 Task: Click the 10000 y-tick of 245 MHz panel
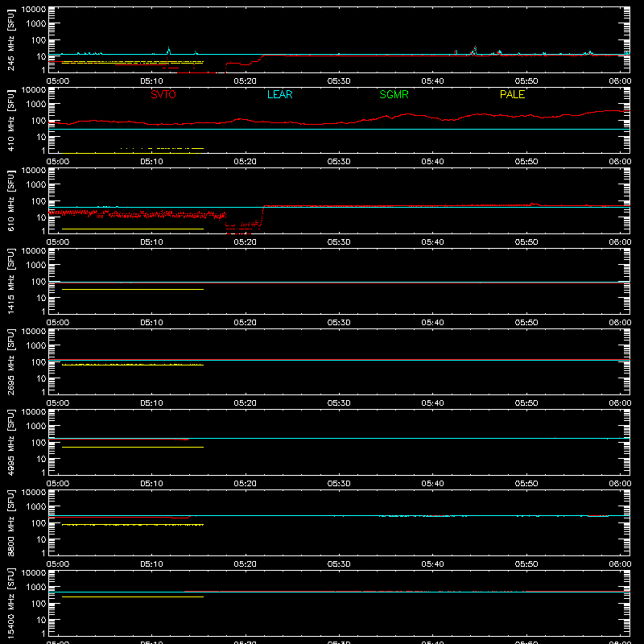34,10
